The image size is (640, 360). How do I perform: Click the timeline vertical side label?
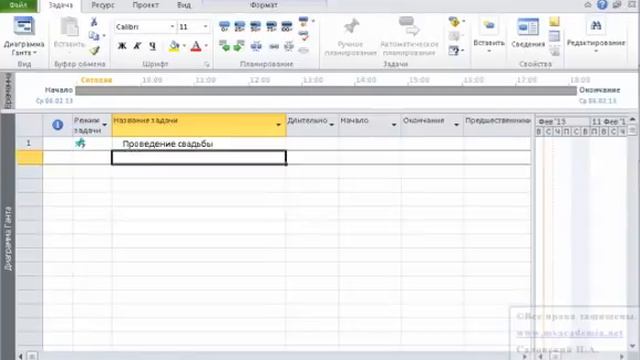pos(7,91)
